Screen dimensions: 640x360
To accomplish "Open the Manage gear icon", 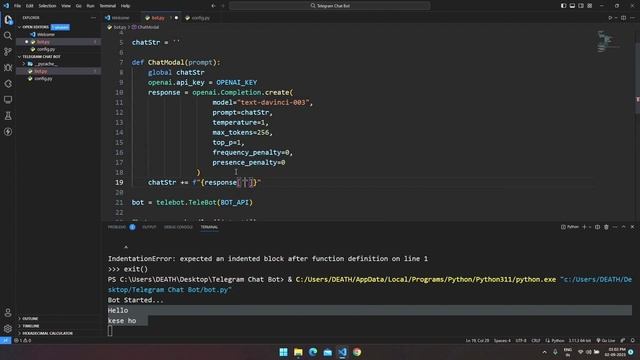I will point(8,329).
